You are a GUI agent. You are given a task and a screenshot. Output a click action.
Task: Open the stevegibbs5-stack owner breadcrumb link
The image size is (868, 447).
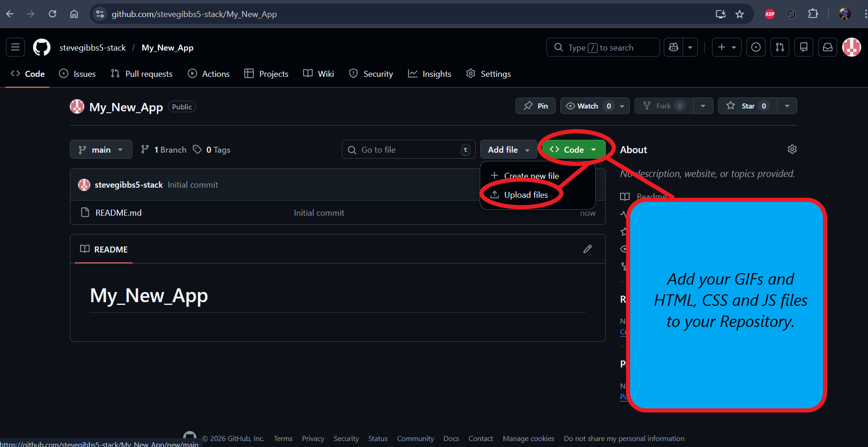92,48
